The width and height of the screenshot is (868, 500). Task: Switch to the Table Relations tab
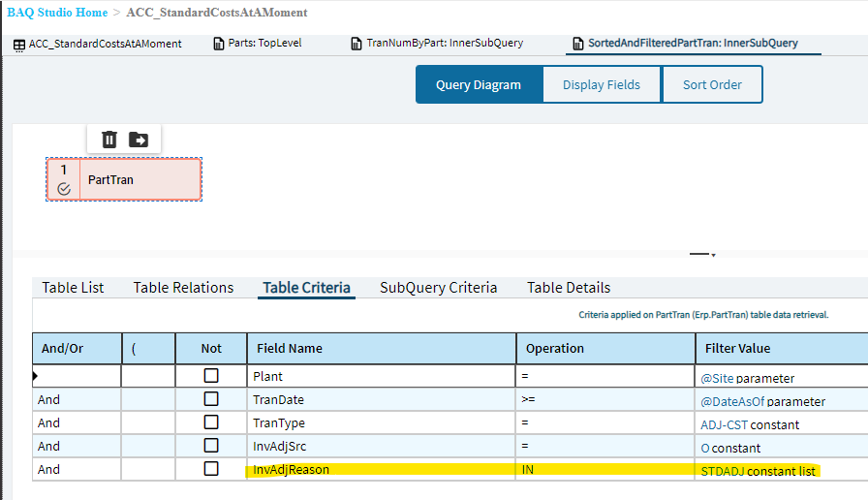pos(183,288)
